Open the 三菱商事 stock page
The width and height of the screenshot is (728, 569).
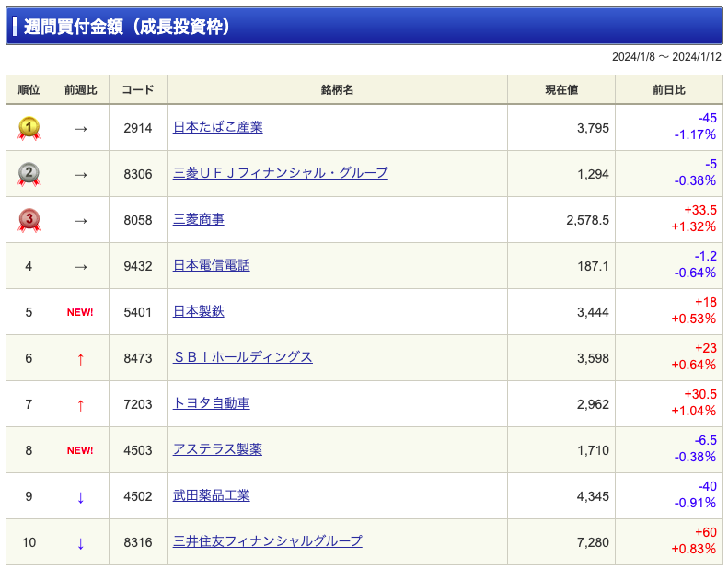(198, 219)
